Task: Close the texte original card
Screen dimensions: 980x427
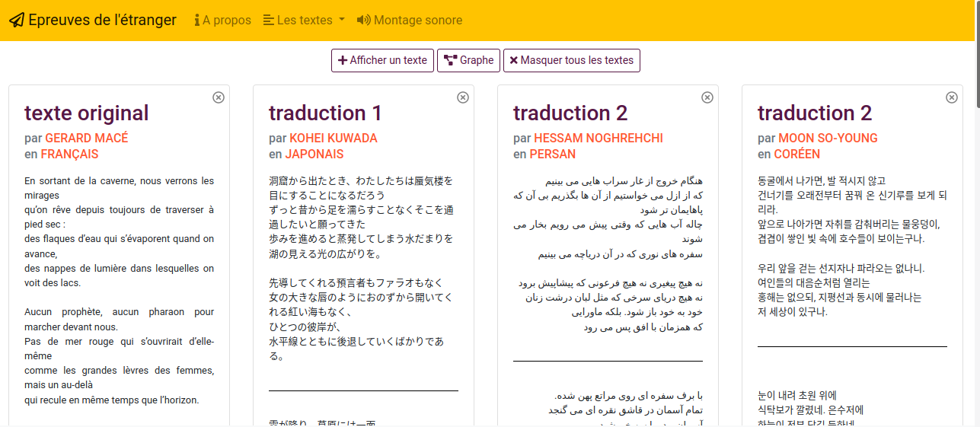Action: (x=219, y=97)
